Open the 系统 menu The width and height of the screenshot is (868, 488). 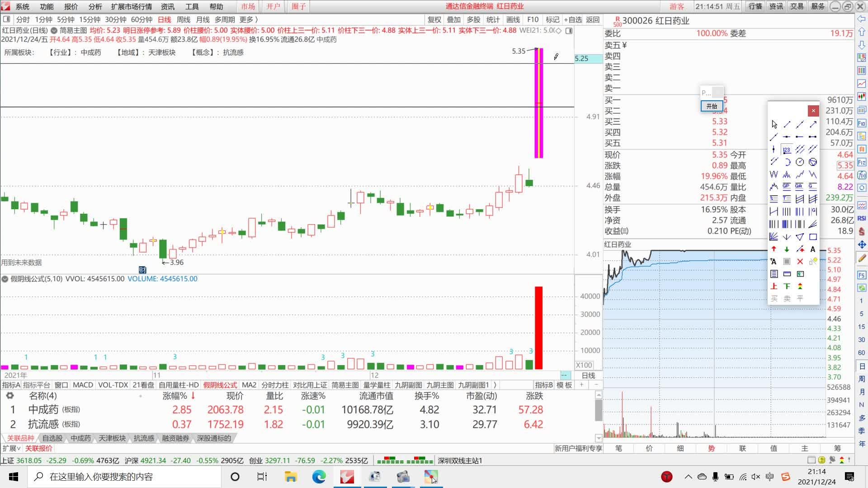tap(22, 6)
